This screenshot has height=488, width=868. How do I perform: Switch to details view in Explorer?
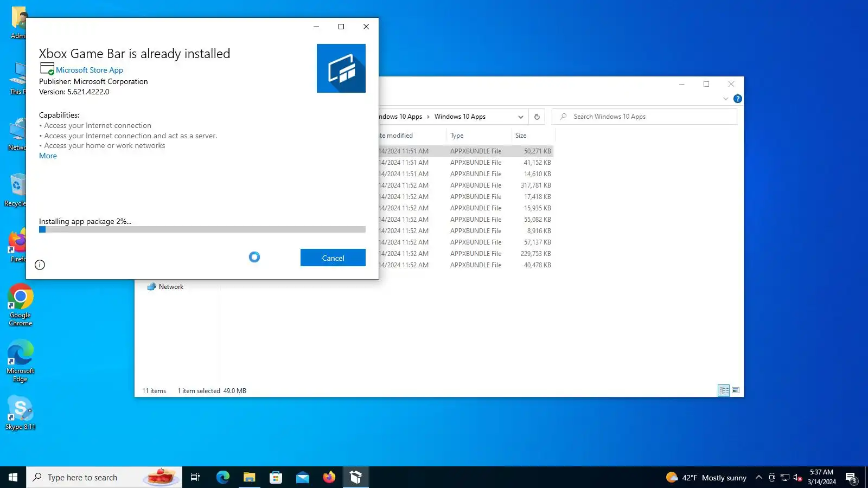724,390
